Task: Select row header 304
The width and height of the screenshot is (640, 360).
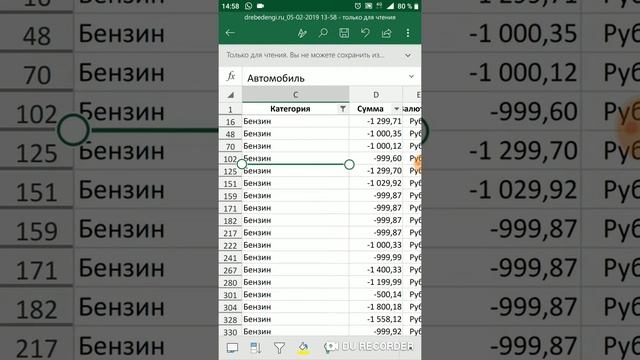Action: (x=230, y=307)
